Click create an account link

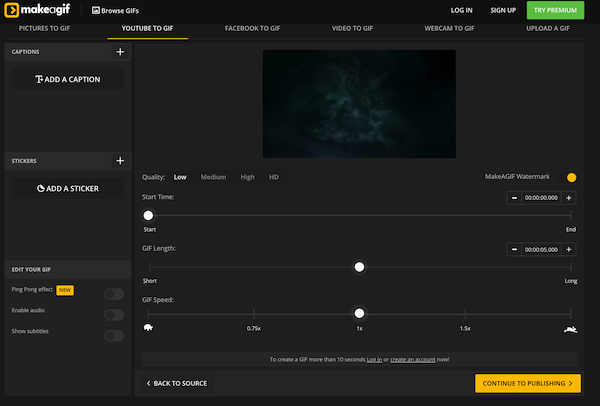point(412,359)
